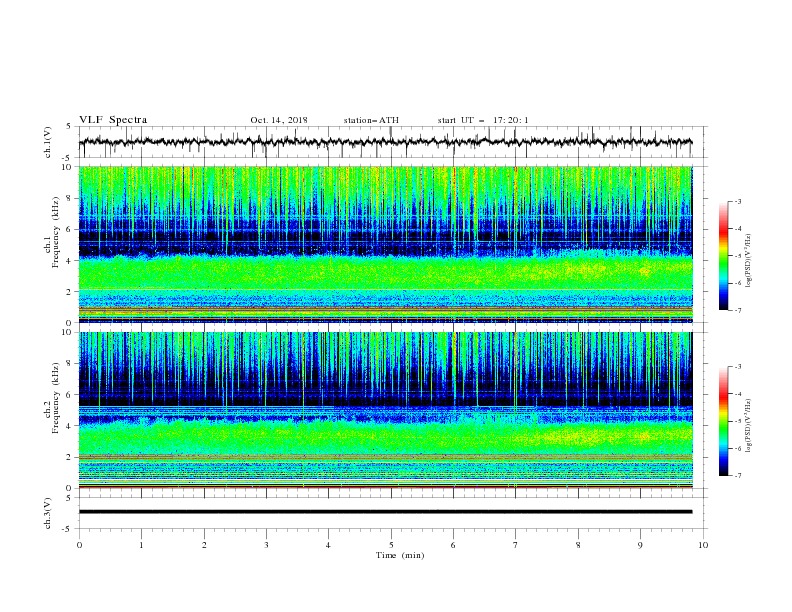792x612 pixels.
Task: Click time-axis tick label "10" at the right end
Action: click(x=703, y=545)
